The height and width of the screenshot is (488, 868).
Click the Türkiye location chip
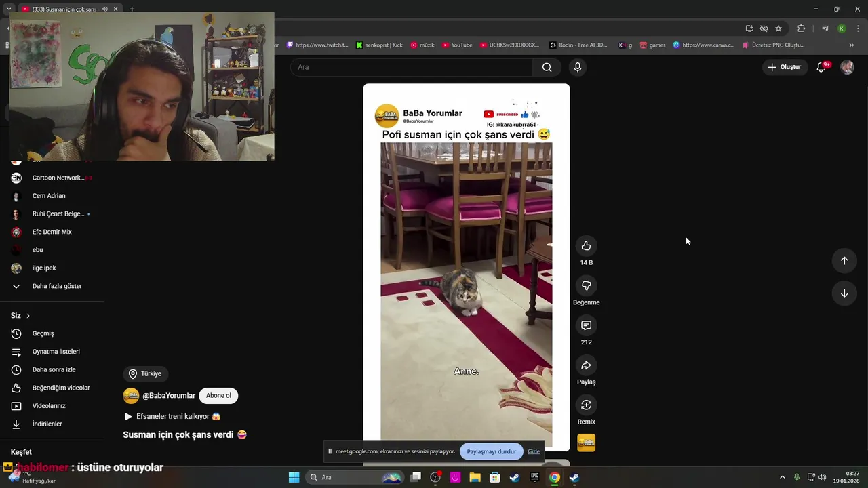(x=145, y=373)
